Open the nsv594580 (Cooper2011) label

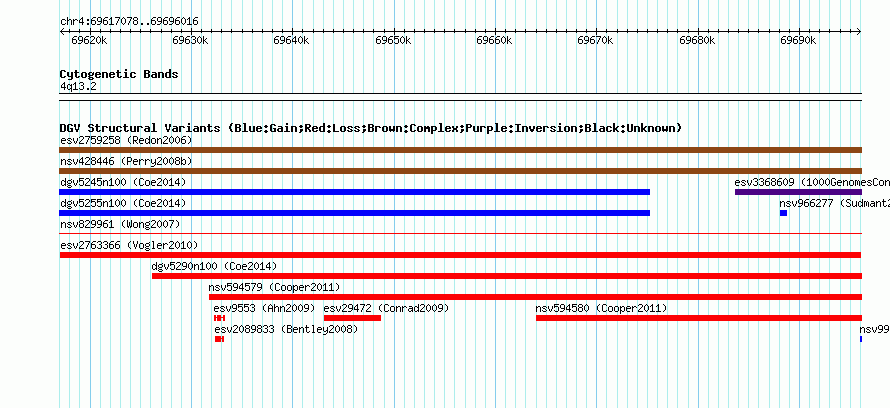tap(602, 308)
